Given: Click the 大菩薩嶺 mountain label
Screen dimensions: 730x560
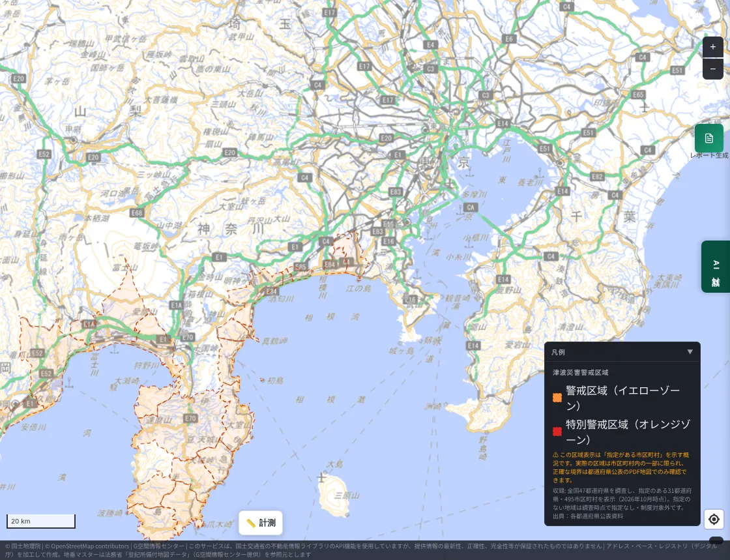Looking at the screenshot, I should coord(160,100).
